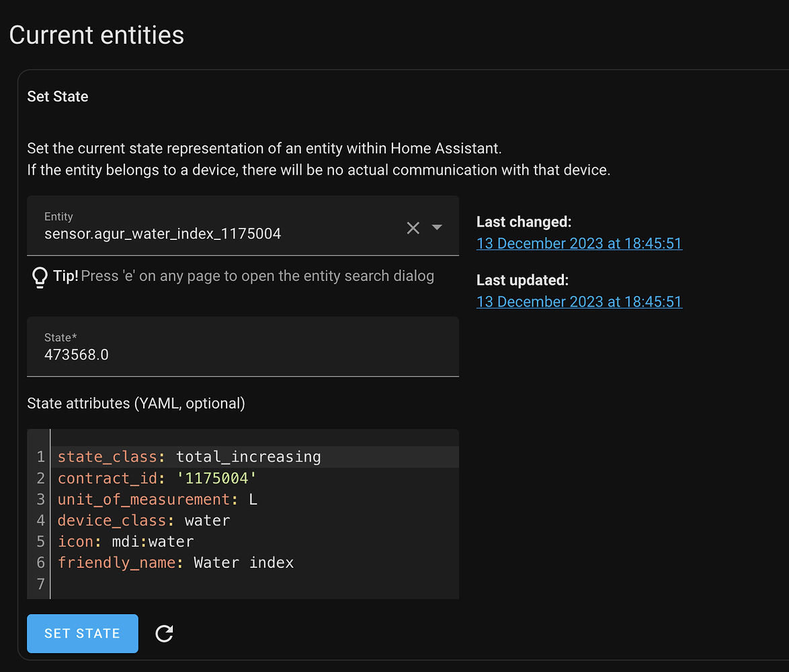Click the state_class: total_increasing line
Screen dimensions: 789x672
pyautogui.click(x=190, y=457)
